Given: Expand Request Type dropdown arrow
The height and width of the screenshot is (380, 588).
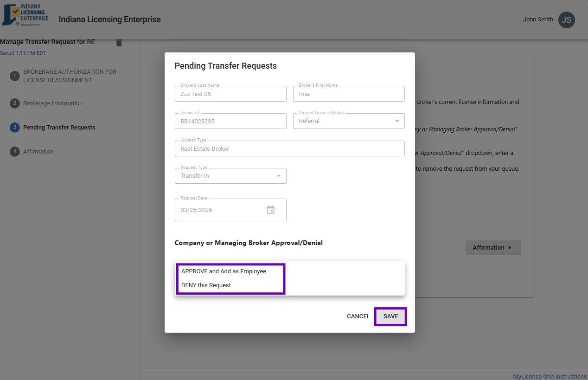Looking at the screenshot, I should (x=278, y=176).
